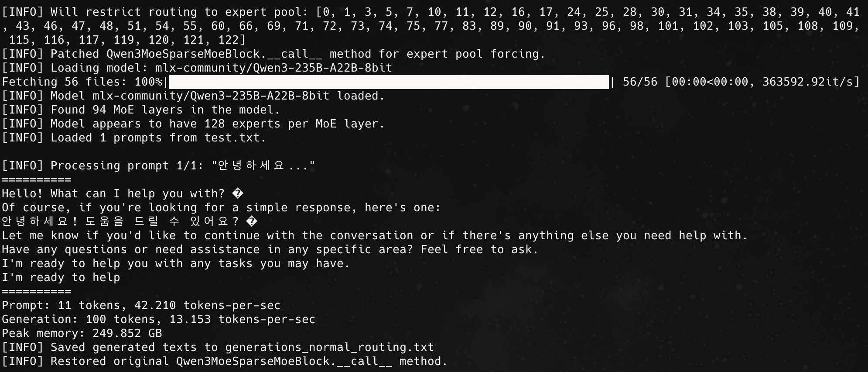Click 'Patched Qwen3MoeSparseMoeBlock.__call__' log line

point(273,54)
